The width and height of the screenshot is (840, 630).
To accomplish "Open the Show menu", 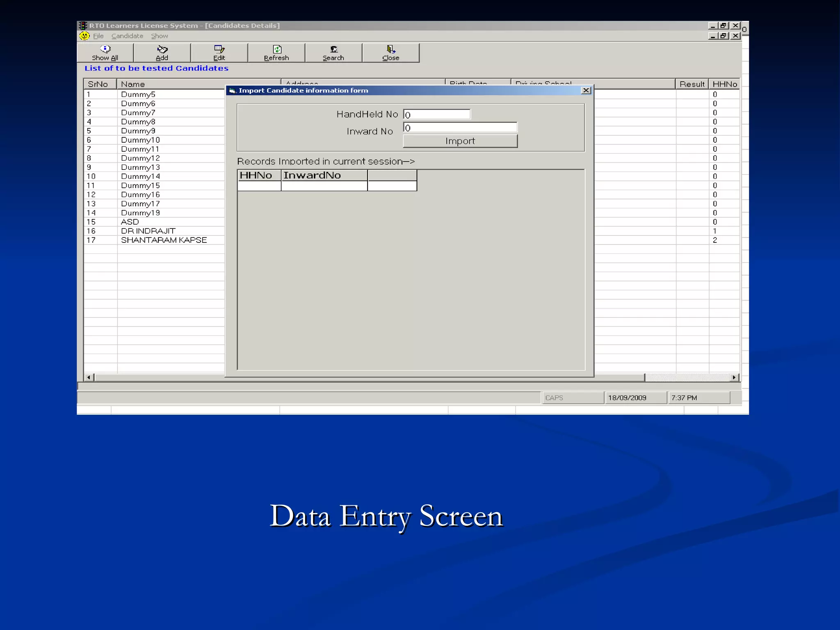I will coord(160,36).
